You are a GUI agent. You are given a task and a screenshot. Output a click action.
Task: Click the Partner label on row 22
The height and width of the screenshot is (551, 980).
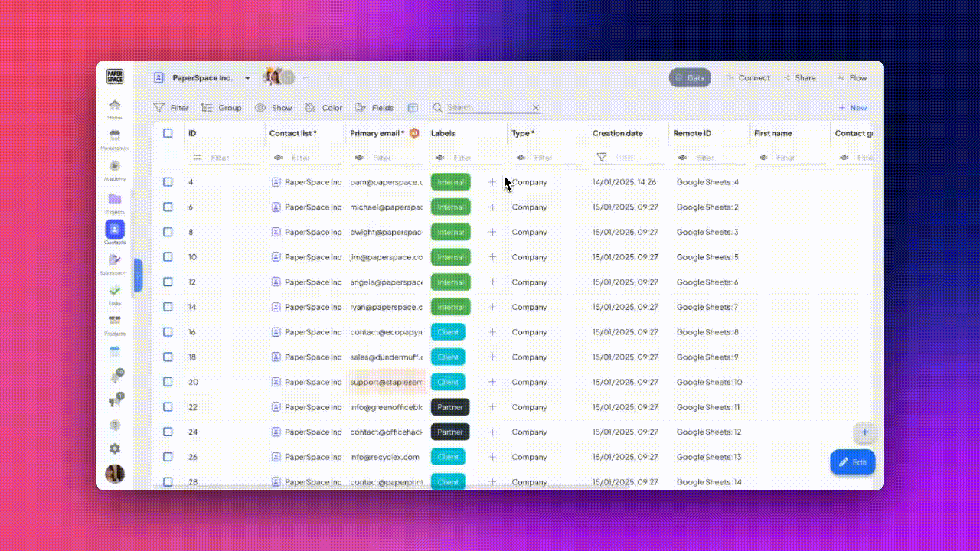[x=449, y=407]
